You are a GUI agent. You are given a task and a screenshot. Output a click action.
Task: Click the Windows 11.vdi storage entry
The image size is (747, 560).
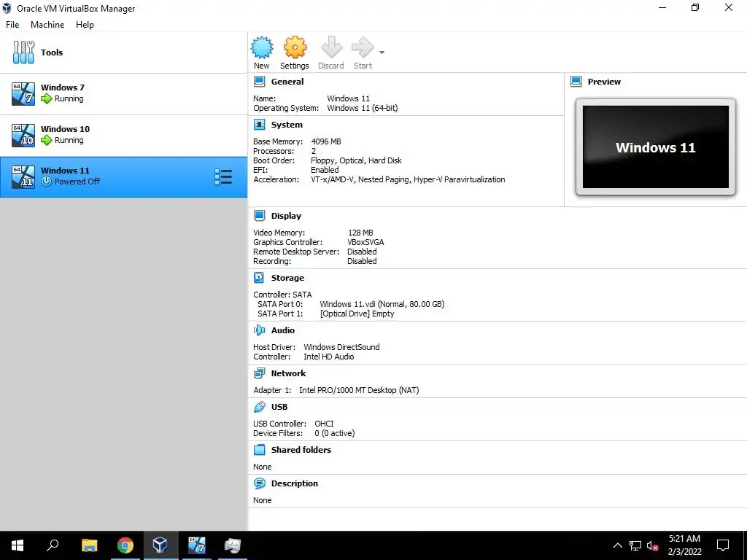[x=382, y=304]
